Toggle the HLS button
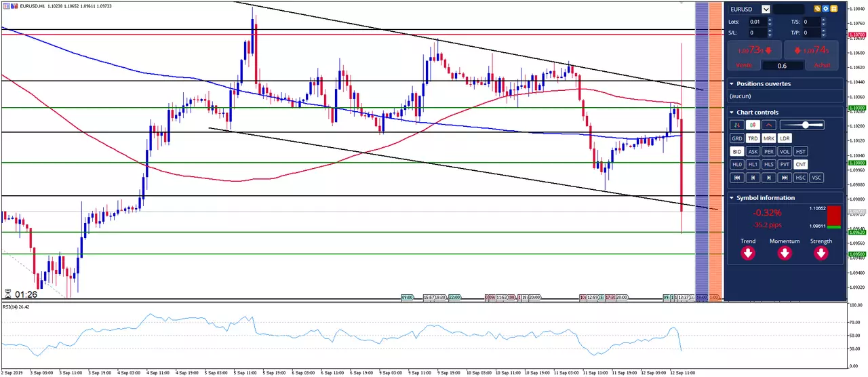The height and width of the screenshot is (377, 868). coord(769,164)
